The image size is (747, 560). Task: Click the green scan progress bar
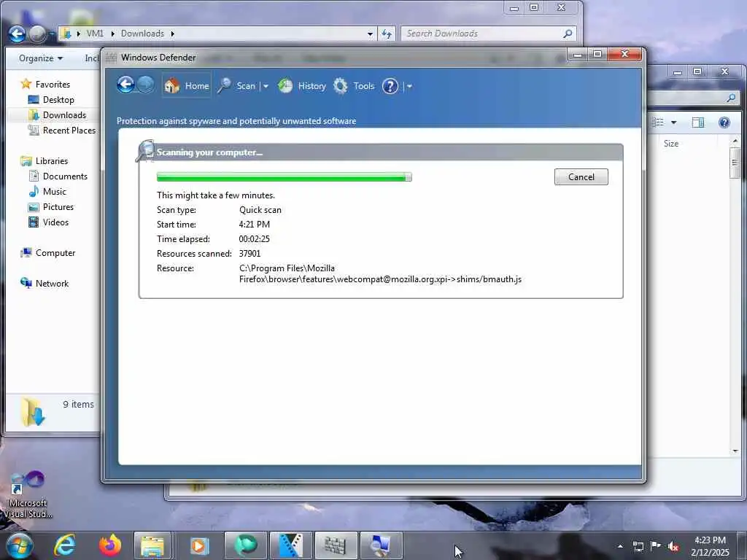pyautogui.click(x=284, y=177)
